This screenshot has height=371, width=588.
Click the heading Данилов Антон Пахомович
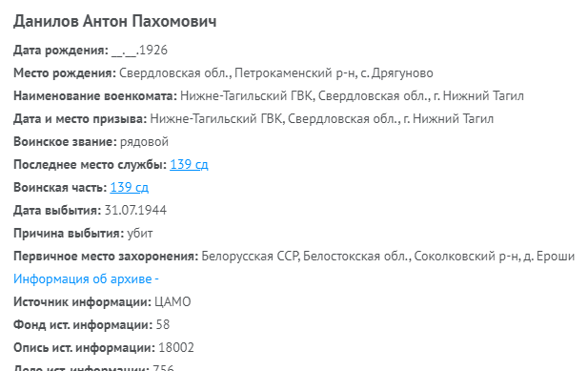(115, 21)
